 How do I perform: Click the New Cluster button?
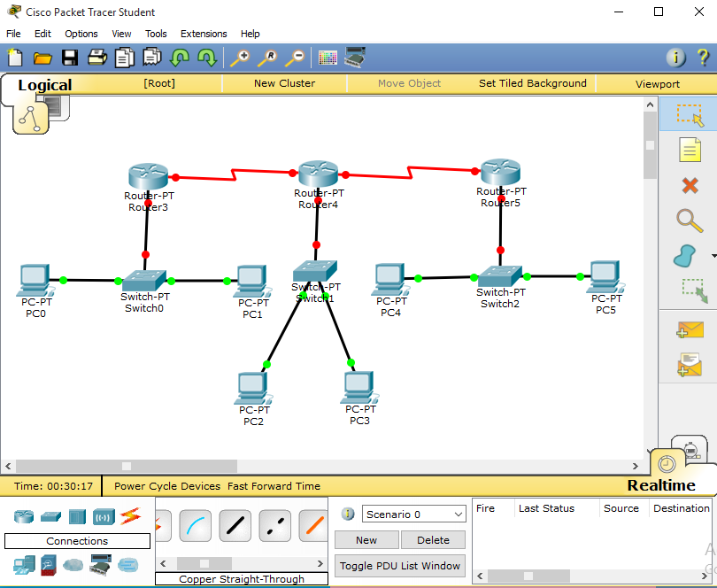point(284,82)
